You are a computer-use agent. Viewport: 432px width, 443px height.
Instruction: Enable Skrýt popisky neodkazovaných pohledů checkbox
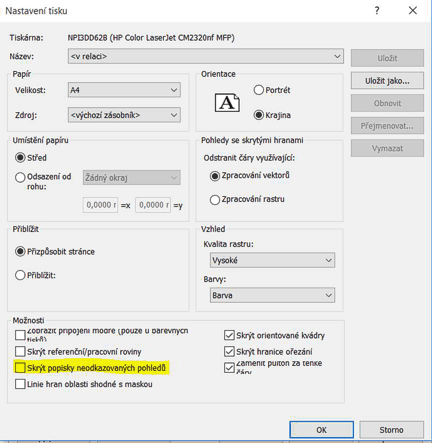[x=20, y=368]
